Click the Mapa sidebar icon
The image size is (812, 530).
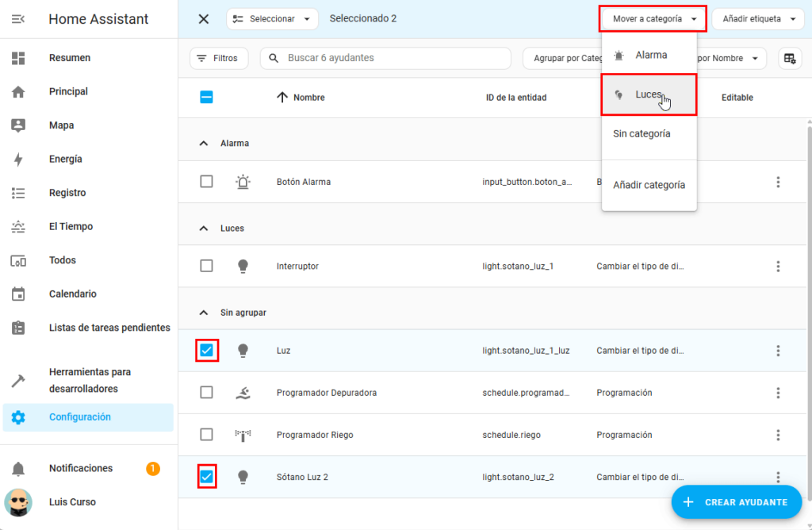point(18,125)
